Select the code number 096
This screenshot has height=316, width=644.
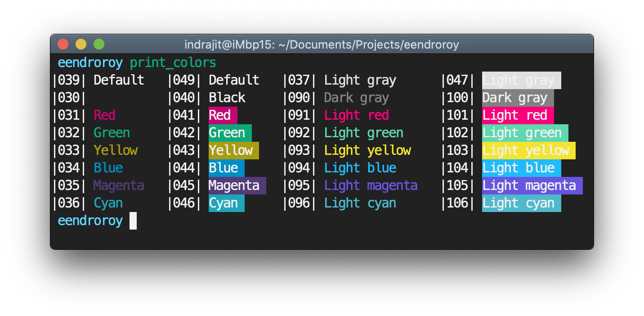pos(299,203)
